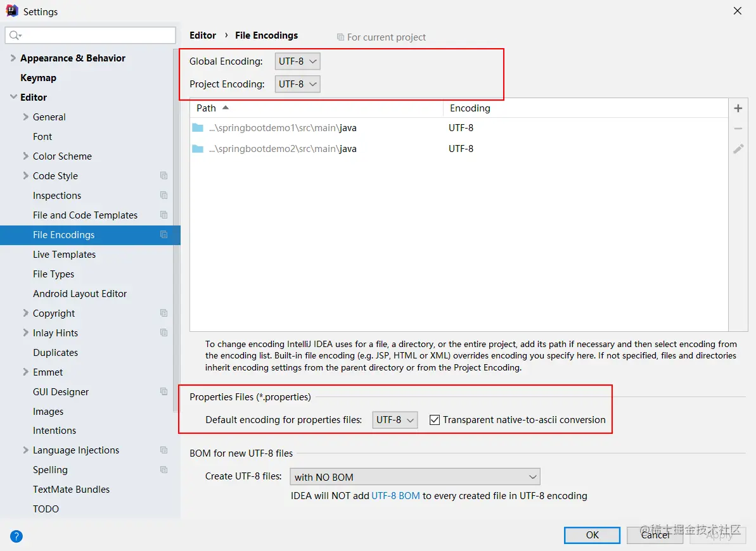The image size is (756, 551).
Task: Click the IntelliJ IDEA logo in title bar
Action: click(x=12, y=11)
